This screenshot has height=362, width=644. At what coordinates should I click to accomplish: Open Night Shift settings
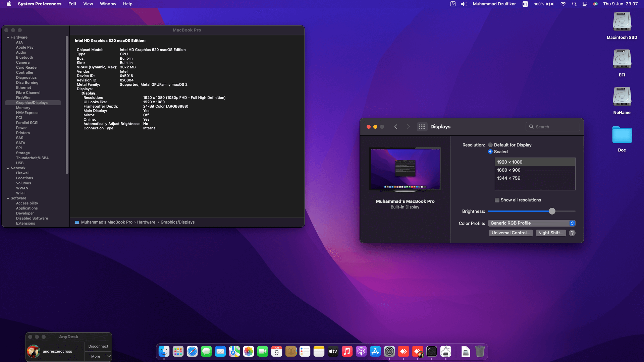click(x=551, y=233)
